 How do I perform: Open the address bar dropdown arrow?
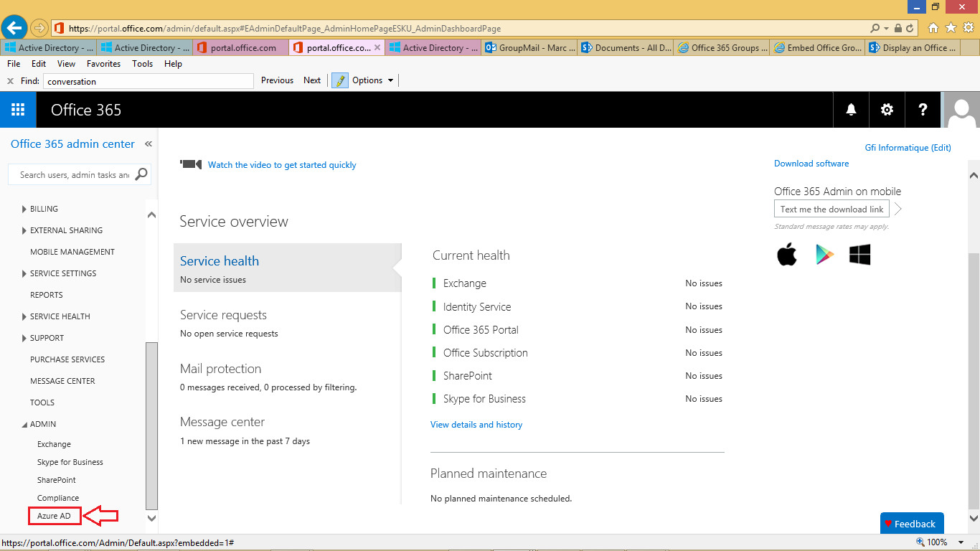pyautogui.click(x=887, y=29)
